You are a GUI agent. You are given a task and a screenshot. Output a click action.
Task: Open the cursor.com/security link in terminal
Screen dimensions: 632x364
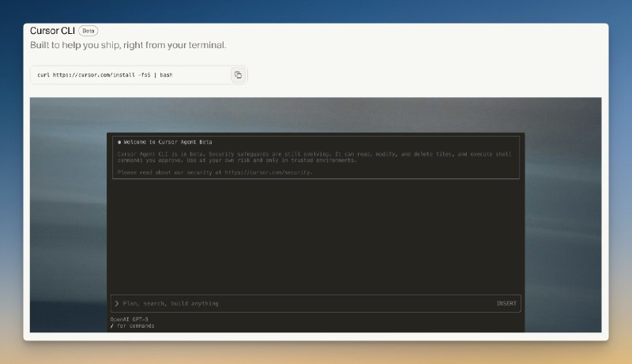tap(268, 172)
